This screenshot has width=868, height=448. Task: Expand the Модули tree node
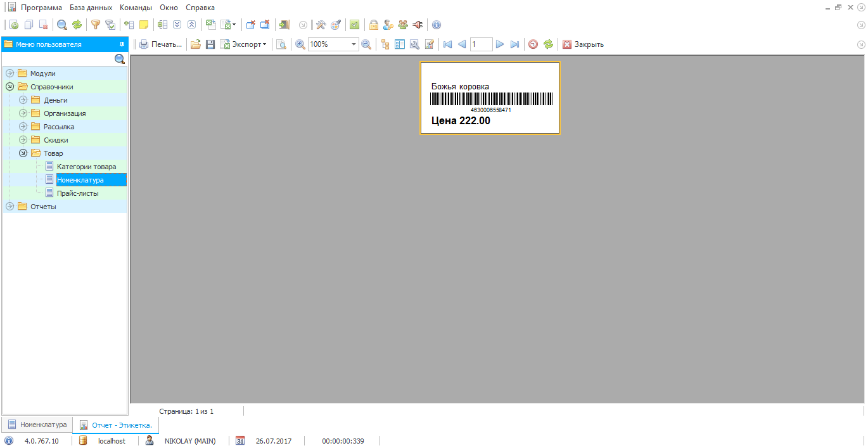tap(10, 74)
